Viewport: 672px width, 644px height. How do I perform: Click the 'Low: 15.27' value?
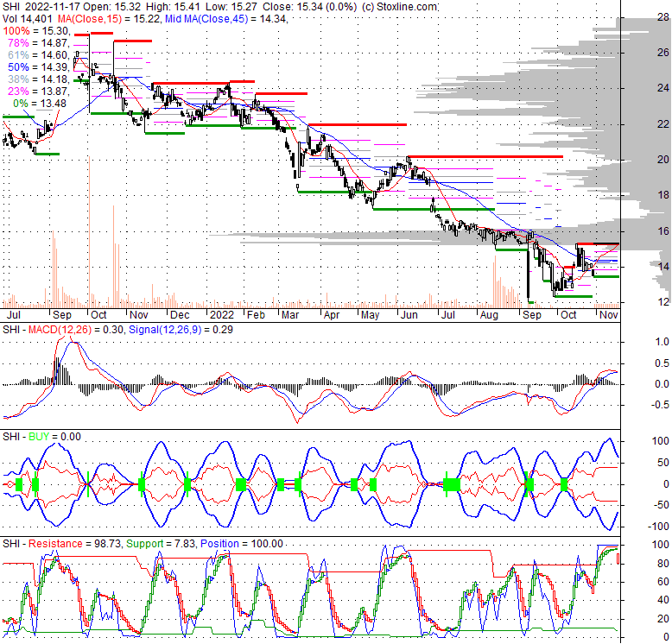coord(231,7)
